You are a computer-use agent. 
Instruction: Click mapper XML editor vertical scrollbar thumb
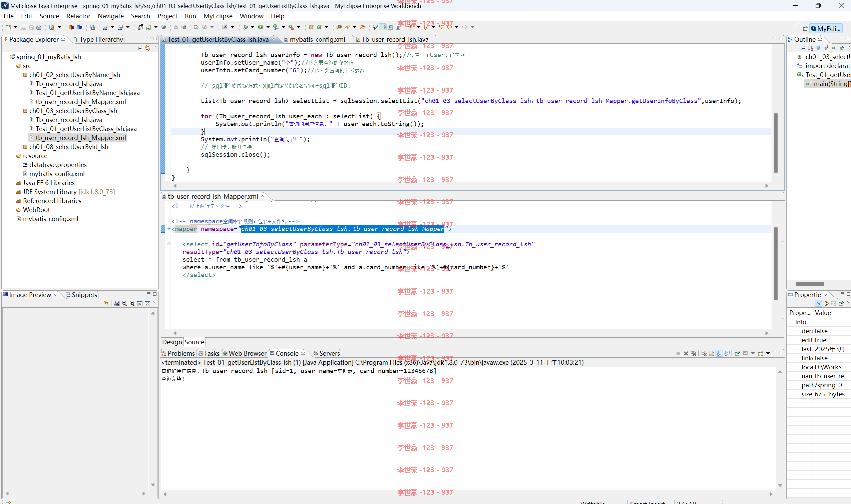tap(776, 264)
